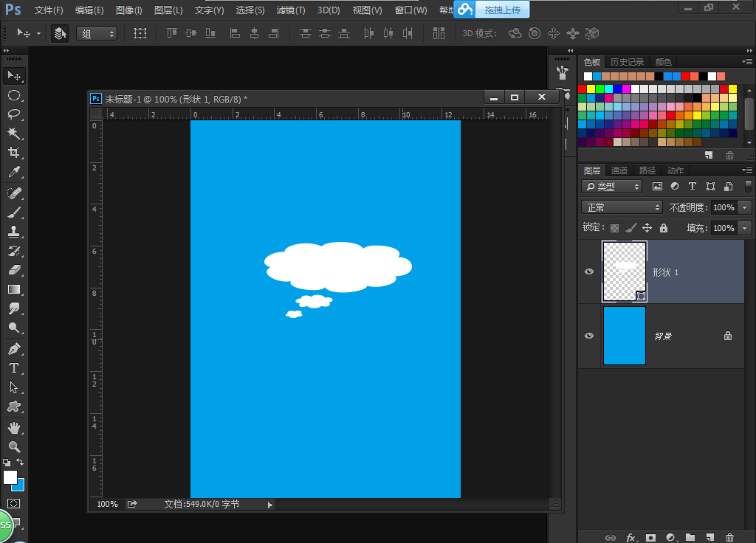The width and height of the screenshot is (756, 543).
Task: Switch to the 通道 tab
Action: pyautogui.click(x=619, y=170)
